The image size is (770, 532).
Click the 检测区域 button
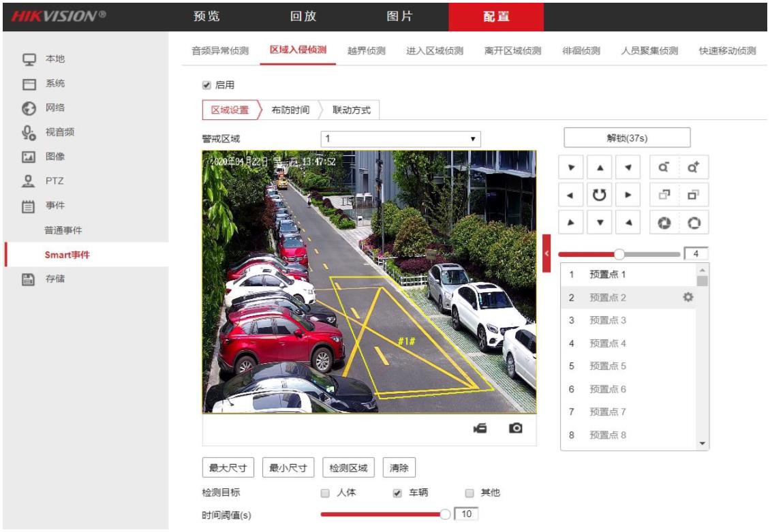(x=348, y=468)
